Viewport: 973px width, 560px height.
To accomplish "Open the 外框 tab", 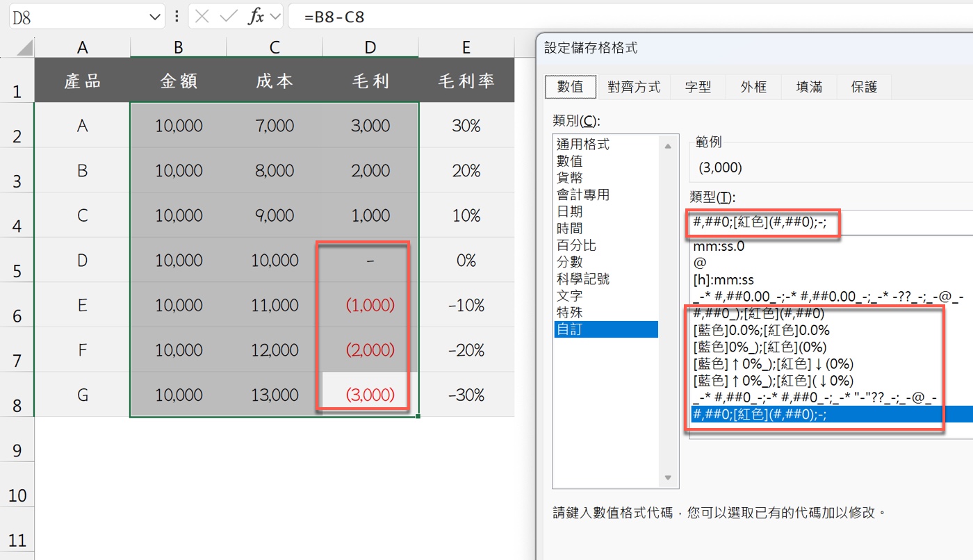I will (x=753, y=86).
